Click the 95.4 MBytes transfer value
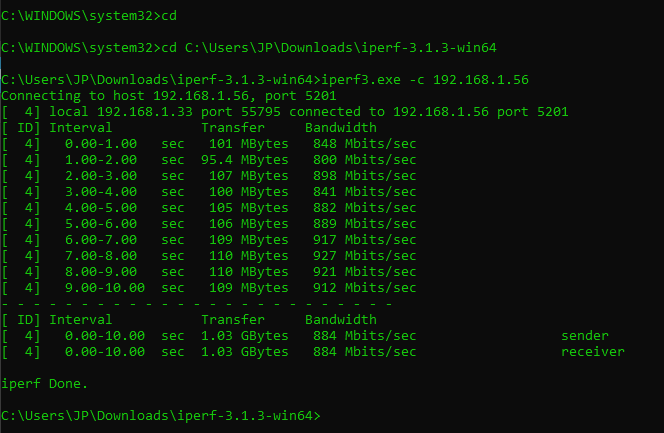 click(245, 160)
